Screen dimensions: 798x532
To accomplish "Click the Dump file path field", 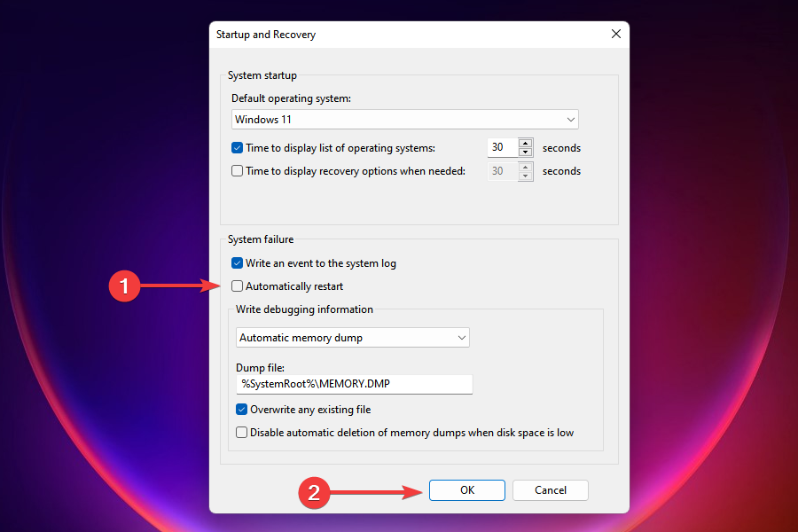I will coord(354,384).
